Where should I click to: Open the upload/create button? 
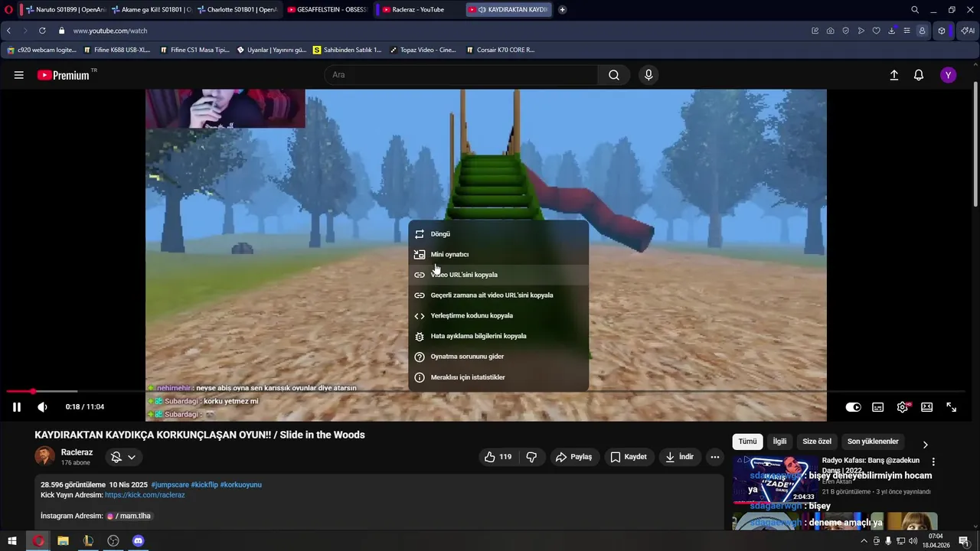pos(893,75)
